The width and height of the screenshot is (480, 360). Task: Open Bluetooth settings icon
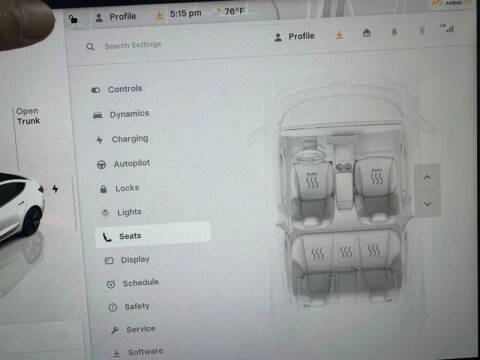(422, 30)
